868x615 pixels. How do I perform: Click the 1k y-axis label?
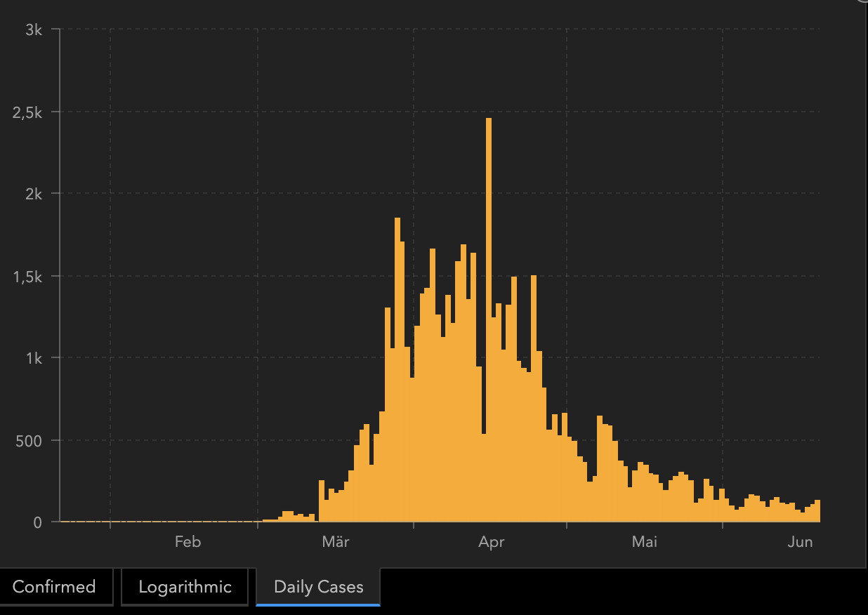coord(33,358)
